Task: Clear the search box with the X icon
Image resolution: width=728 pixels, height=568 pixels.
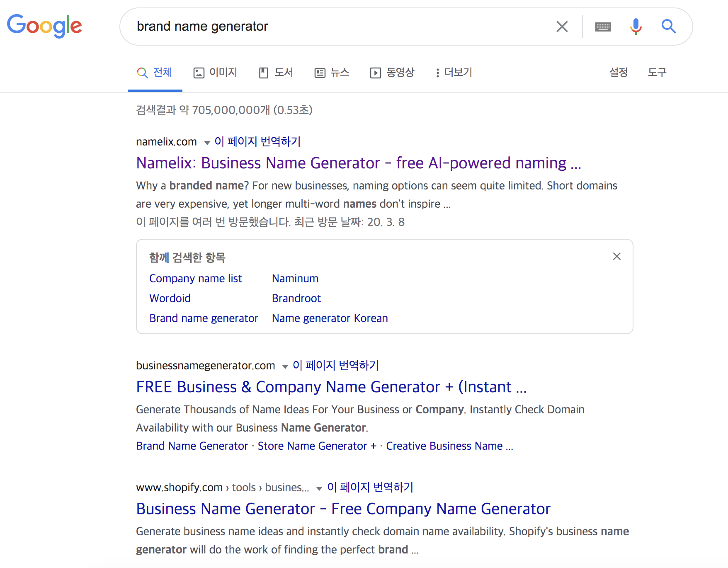Action: [562, 27]
